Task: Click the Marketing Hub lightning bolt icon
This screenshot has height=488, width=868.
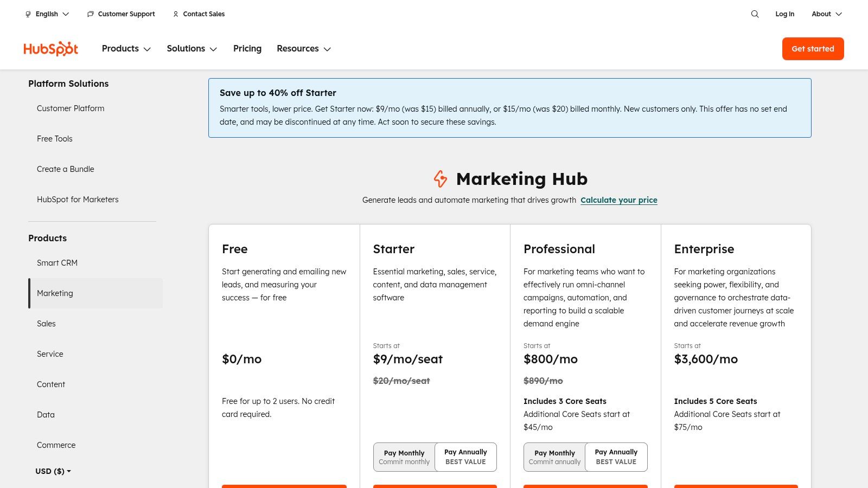Action: [x=441, y=179]
